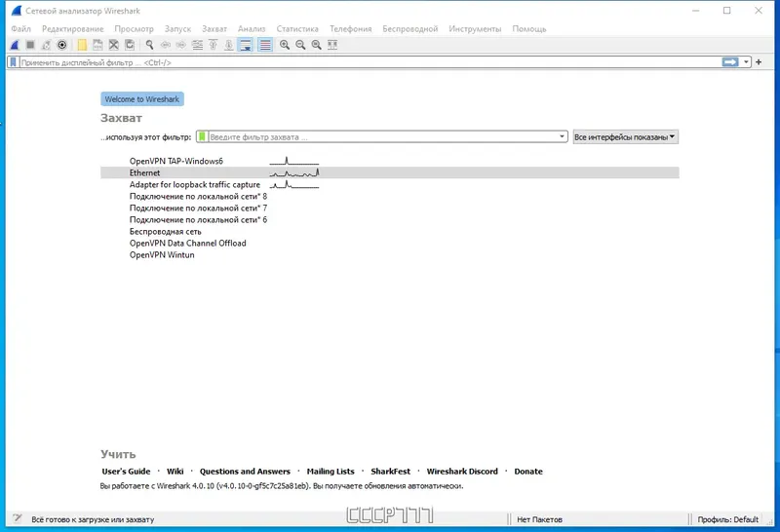Click the display filter bookmark icon
Viewport: 780px width, 532px height.
[x=13, y=62]
